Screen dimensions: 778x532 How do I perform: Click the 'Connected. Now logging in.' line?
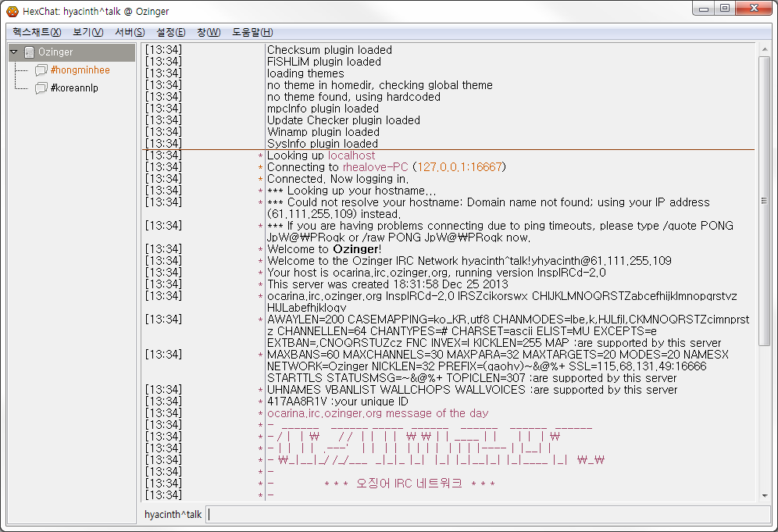[337, 179]
